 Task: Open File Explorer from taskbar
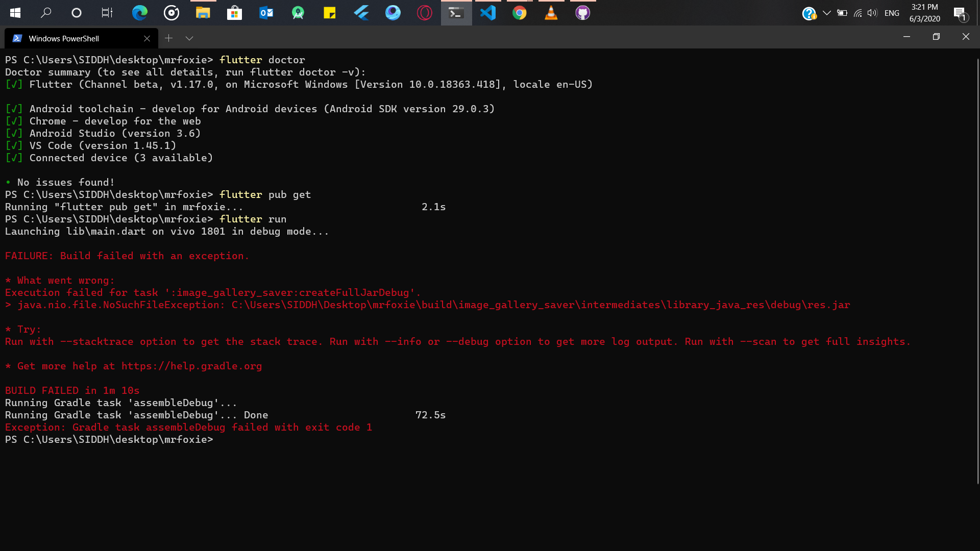point(203,13)
